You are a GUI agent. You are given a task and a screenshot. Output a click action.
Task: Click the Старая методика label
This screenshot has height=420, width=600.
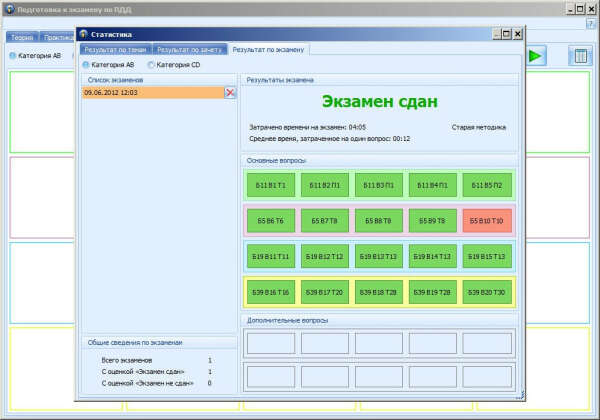(479, 127)
